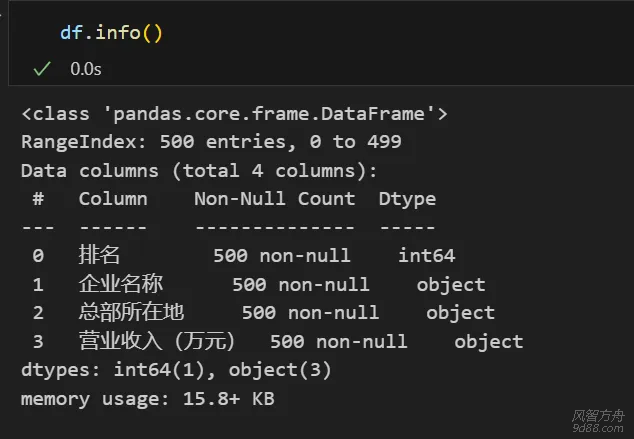
Task: Click the object dtype in 企业名称 row
Action: 451,284
